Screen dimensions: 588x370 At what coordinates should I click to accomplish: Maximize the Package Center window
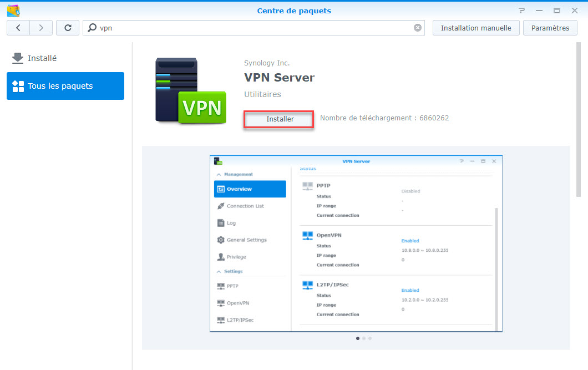556,11
